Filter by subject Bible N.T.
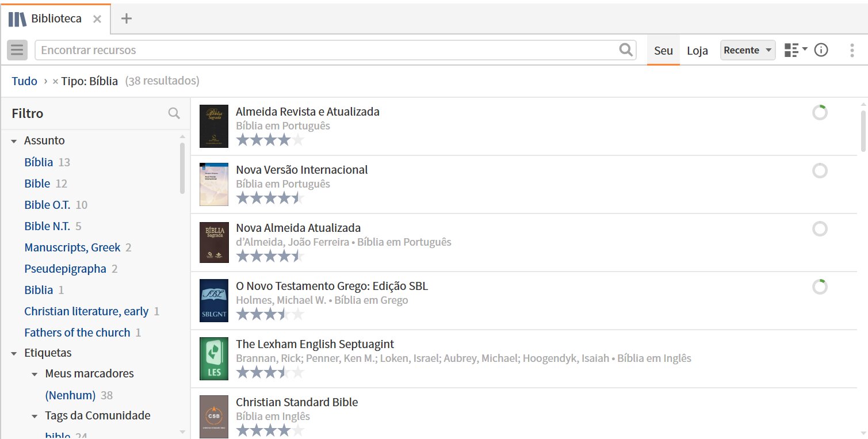868x439 pixels. point(47,226)
